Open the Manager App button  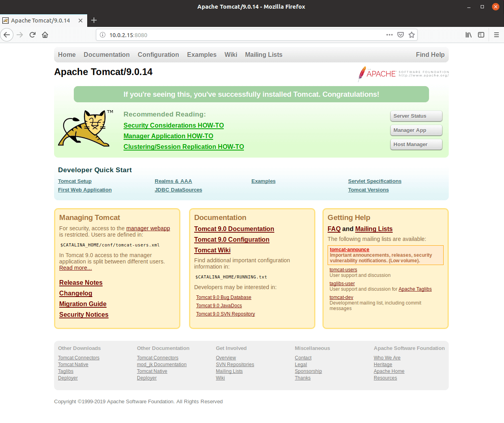point(416,130)
